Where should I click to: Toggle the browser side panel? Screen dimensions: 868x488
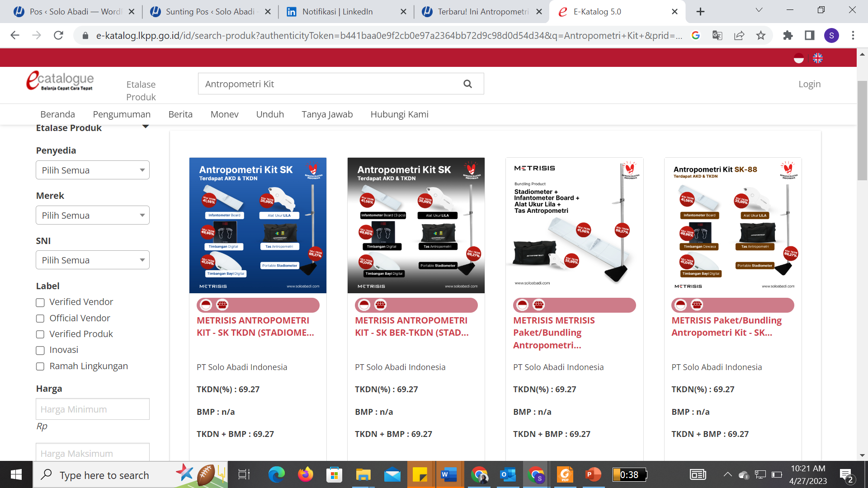pyautogui.click(x=810, y=35)
